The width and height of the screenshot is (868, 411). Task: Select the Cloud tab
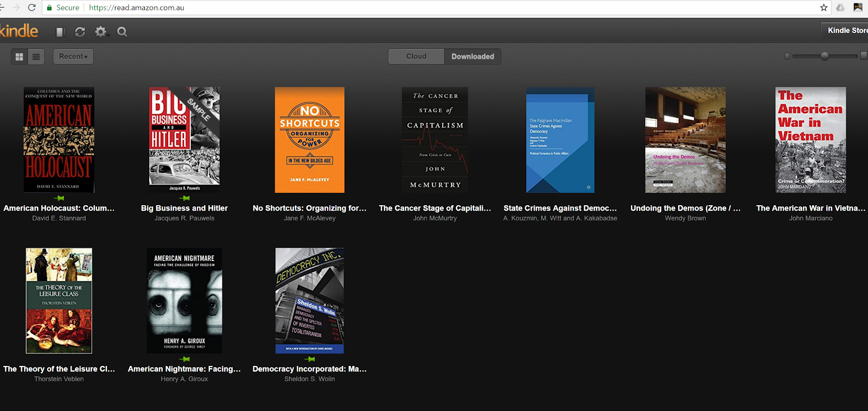click(x=416, y=56)
